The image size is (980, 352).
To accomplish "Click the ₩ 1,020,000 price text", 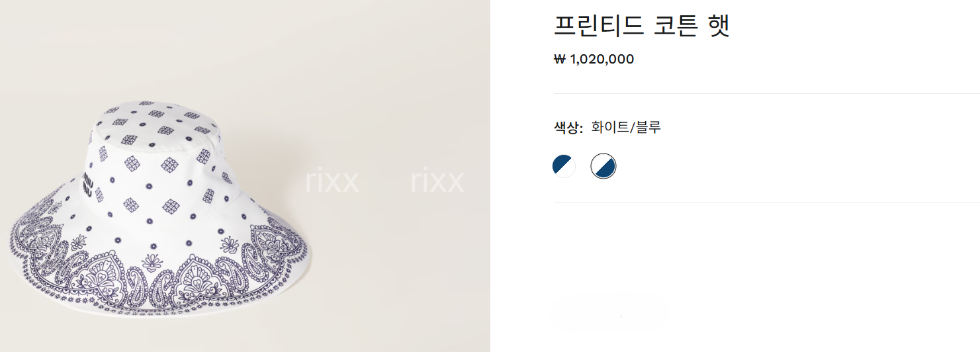I will (x=594, y=60).
